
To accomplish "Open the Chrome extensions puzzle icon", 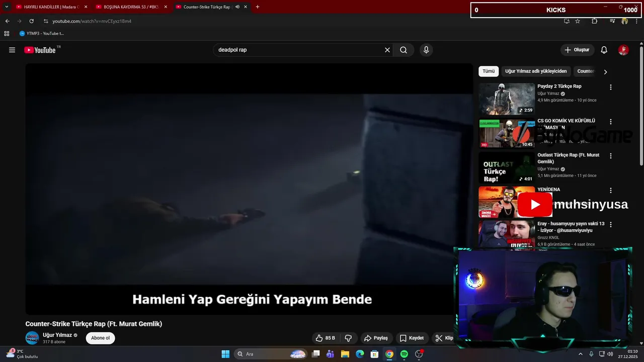I will click(594, 21).
